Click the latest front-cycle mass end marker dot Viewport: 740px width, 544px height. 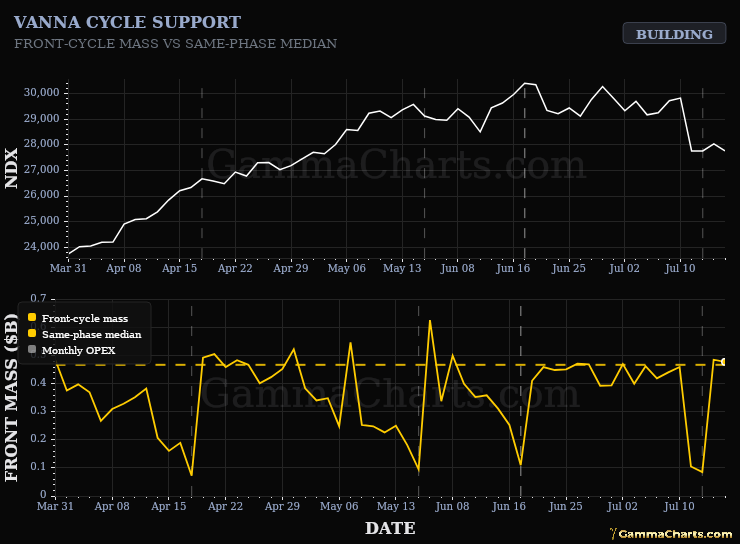coord(724,362)
